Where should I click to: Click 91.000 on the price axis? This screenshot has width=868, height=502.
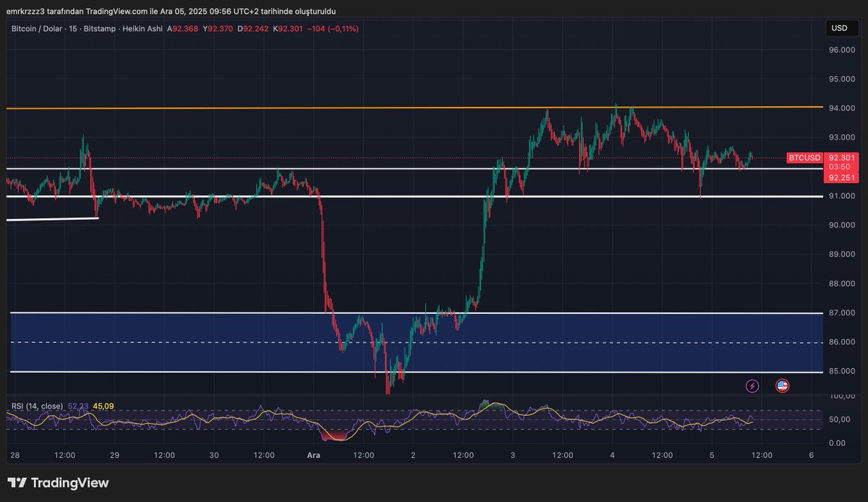click(843, 196)
